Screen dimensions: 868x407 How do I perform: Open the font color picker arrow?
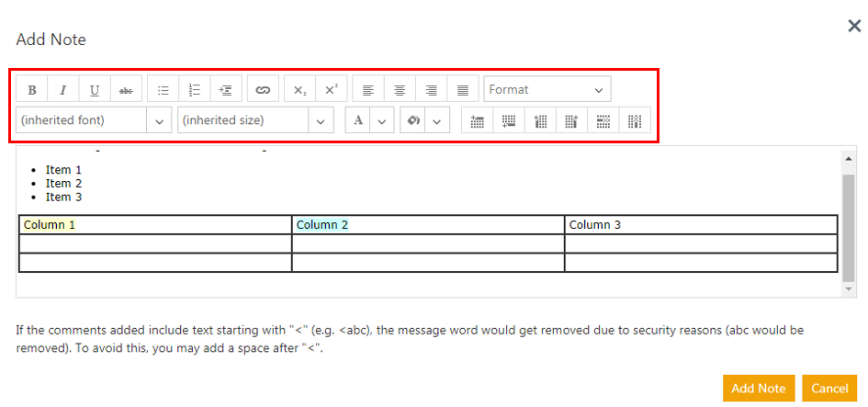click(x=383, y=120)
